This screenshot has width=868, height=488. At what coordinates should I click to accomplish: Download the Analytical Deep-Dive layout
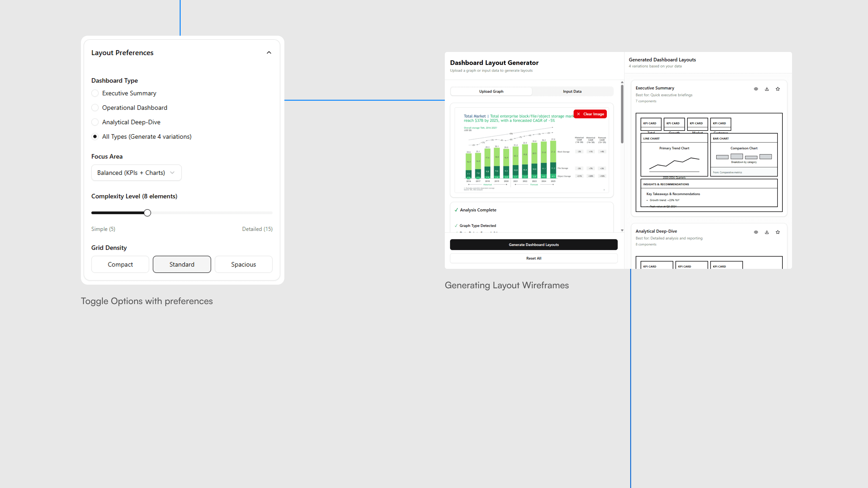tap(767, 232)
